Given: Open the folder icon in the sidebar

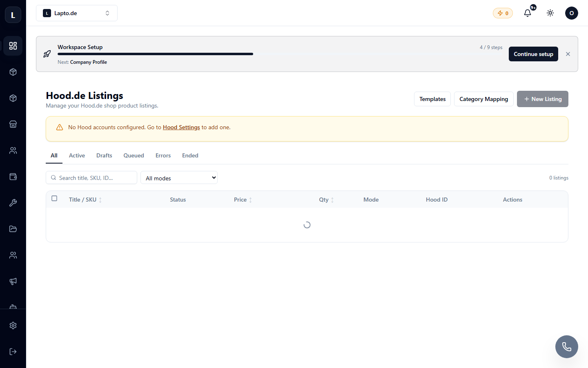Looking at the screenshot, I should click(x=13, y=229).
